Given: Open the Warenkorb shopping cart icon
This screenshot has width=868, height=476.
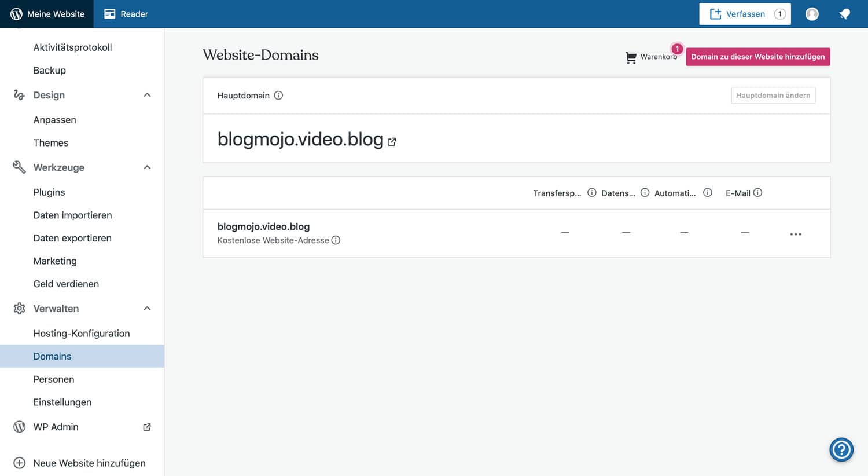Looking at the screenshot, I should (631, 57).
